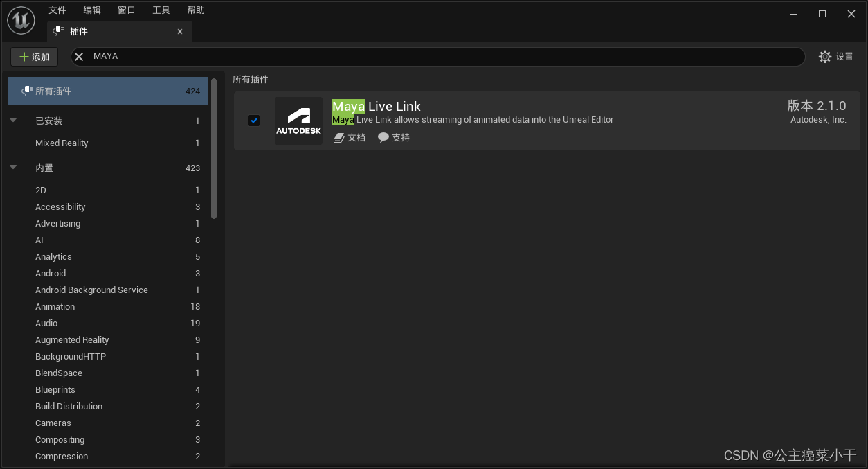Image resolution: width=868 pixels, height=469 pixels.
Task: Select the Accessibility category
Action: click(x=108, y=207)
